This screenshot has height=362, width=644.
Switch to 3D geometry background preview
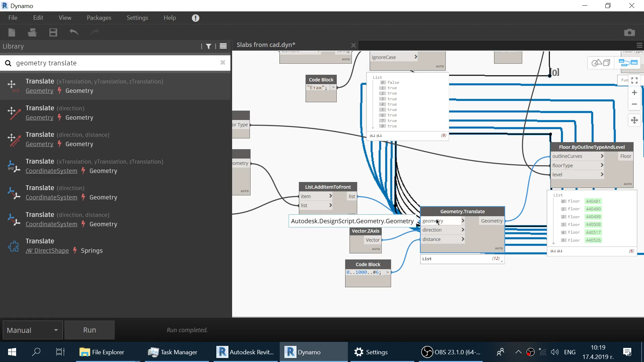pos(601,63)
